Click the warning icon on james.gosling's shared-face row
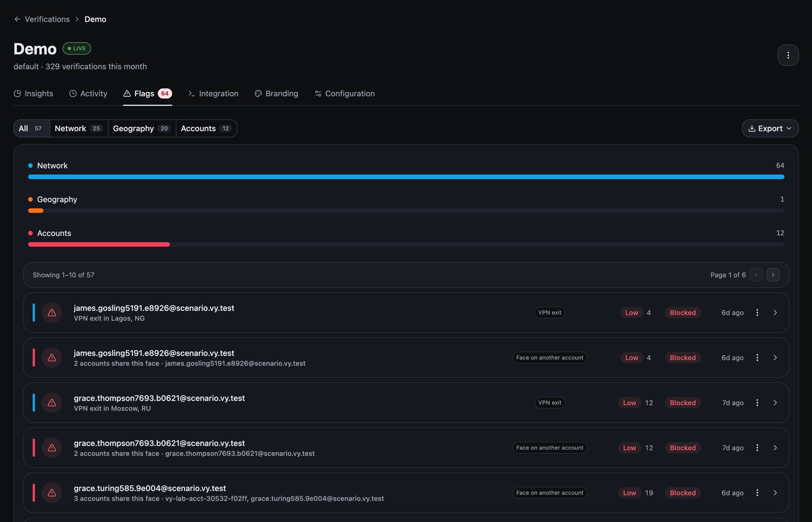Screen dimensions: 812x522 pos(52,358)
